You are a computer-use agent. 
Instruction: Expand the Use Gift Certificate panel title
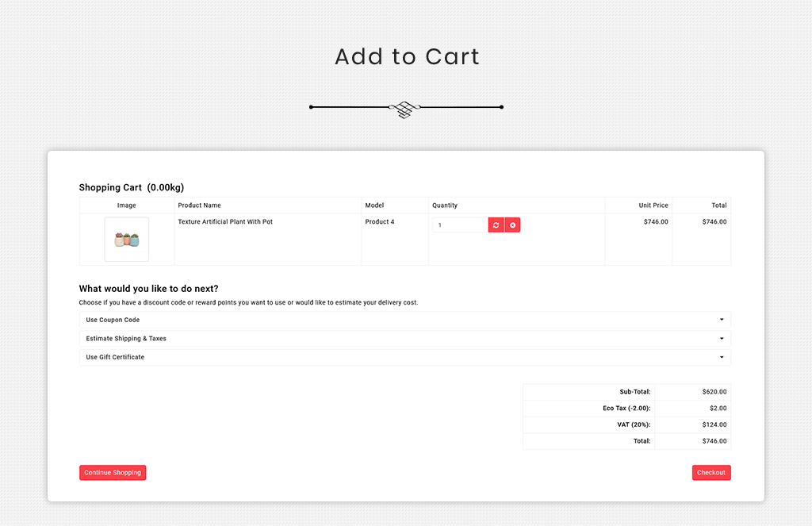click(115, 357)
